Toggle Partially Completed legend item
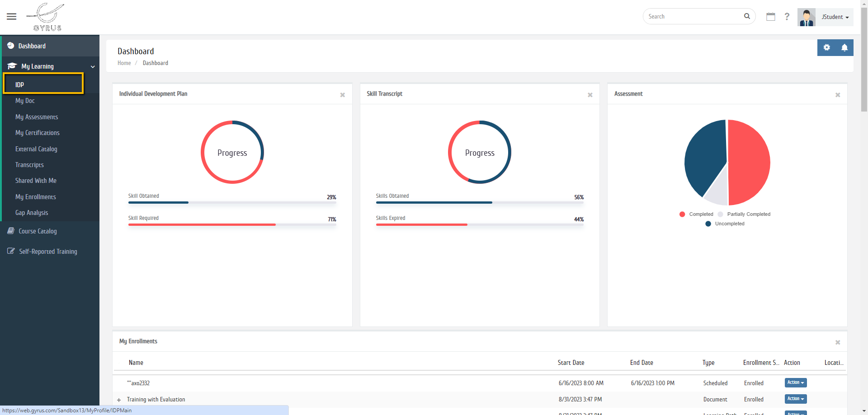Screen dimensions: 868x415 point(745,214)
